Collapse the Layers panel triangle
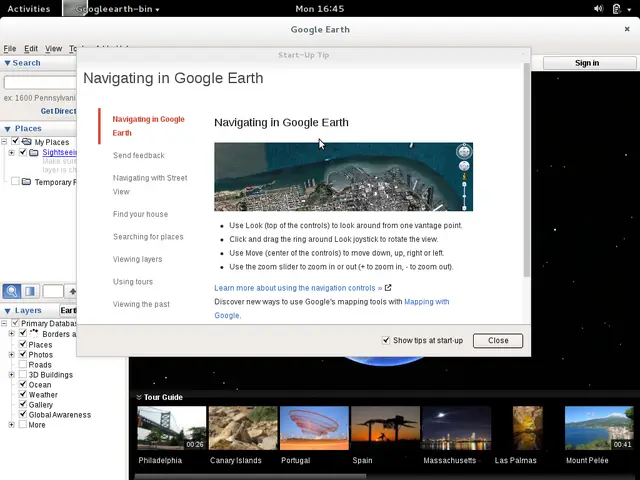This screenshot has width=640, height=480. pyautogui.click(x=7, y=311)
